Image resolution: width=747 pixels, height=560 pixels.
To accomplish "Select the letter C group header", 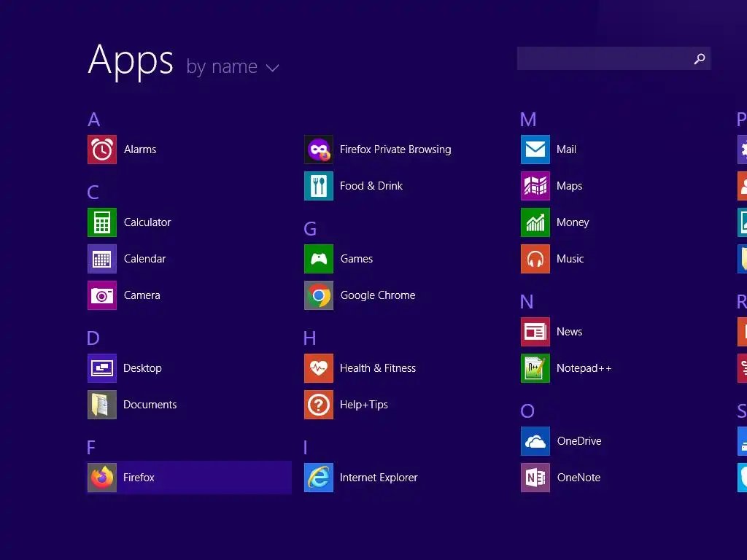I will 93,192.
